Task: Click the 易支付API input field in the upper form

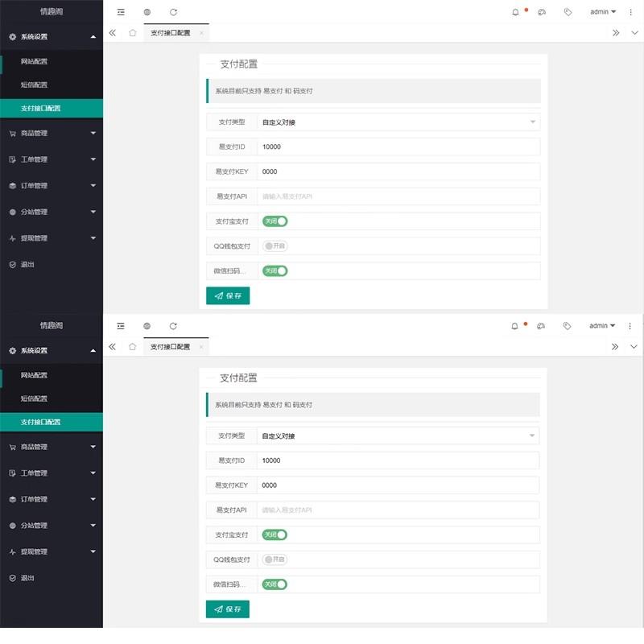Action: tap(398, 196)
